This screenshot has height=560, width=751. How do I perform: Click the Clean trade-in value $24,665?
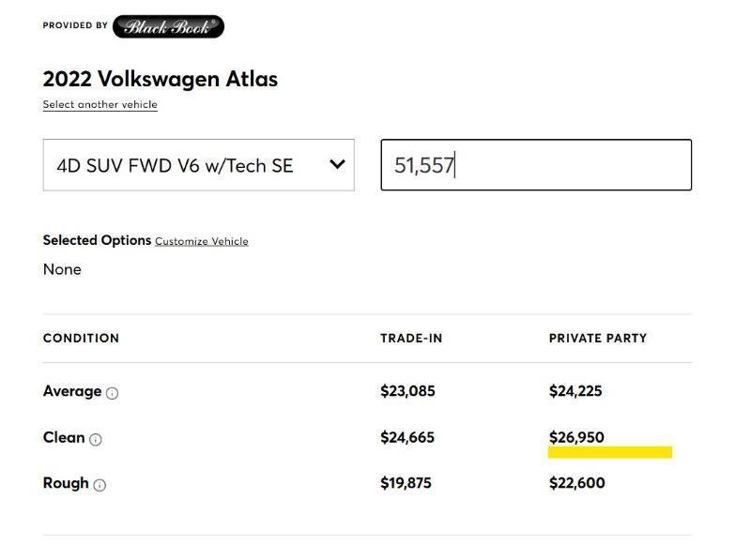pos(407,437)
